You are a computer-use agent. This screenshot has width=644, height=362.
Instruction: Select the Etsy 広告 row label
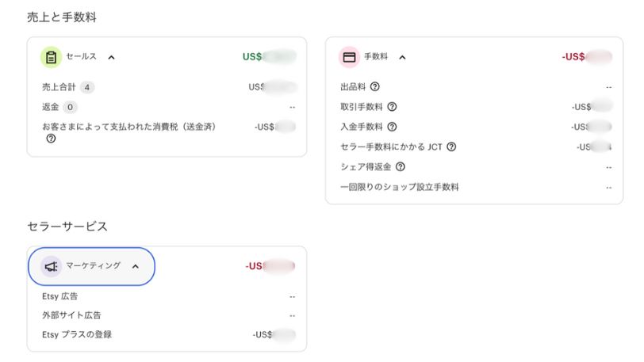pyautogui.click(x=64, y=296)
